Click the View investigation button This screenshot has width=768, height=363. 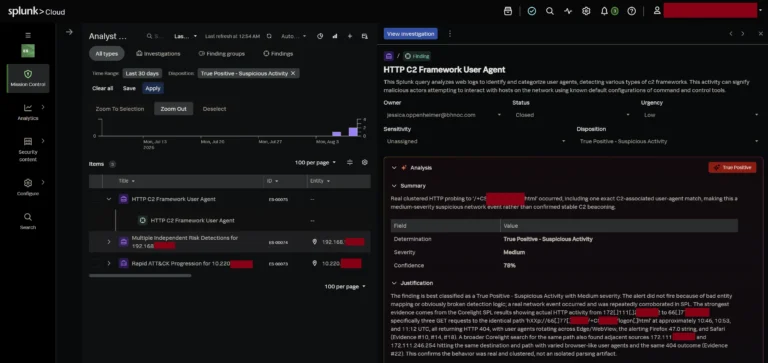(x=410, y=34)
